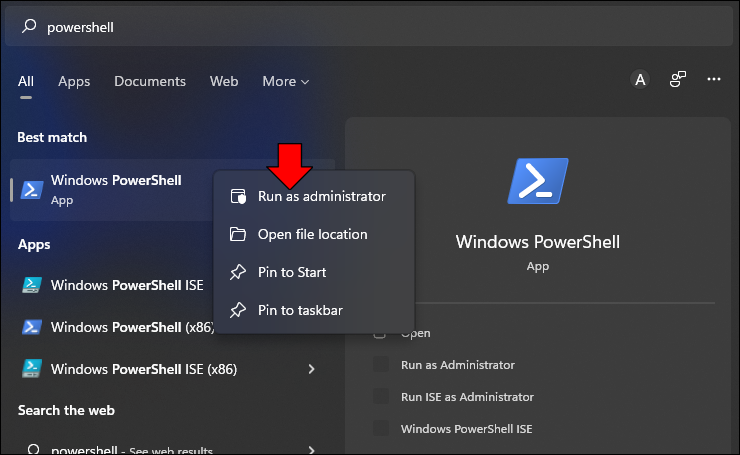The width and height of the screenshot is (740, 455).
Task: Click the Pin to Start pin icon
Action: point(238,272)
